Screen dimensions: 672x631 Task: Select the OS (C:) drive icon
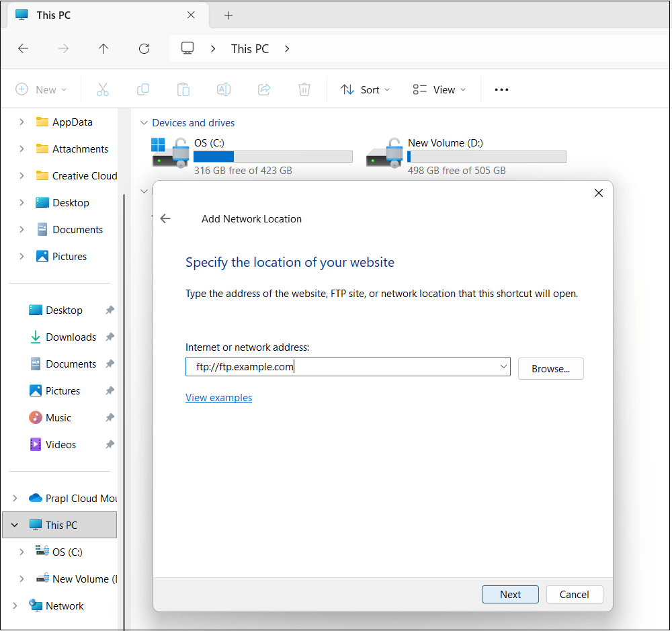[x=171, y=153]
